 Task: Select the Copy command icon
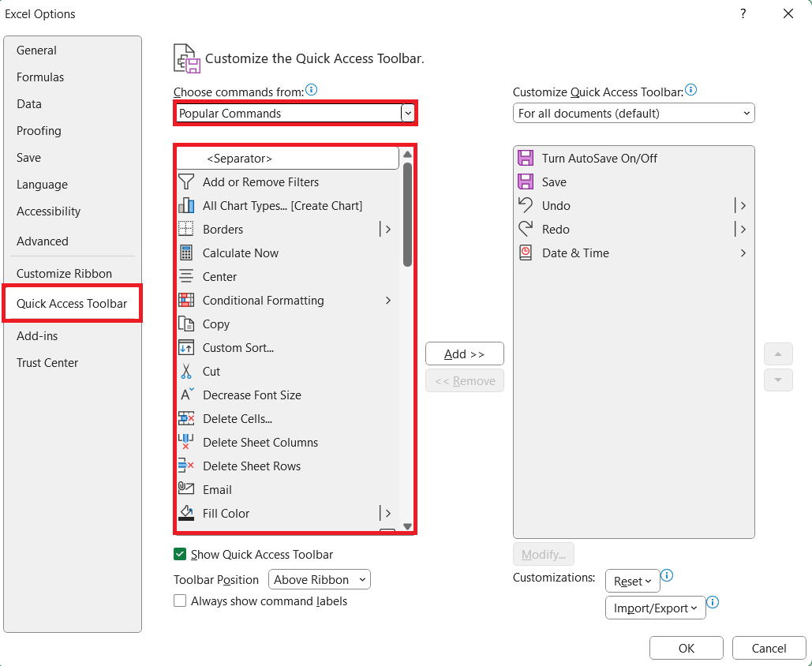(186, 324)
